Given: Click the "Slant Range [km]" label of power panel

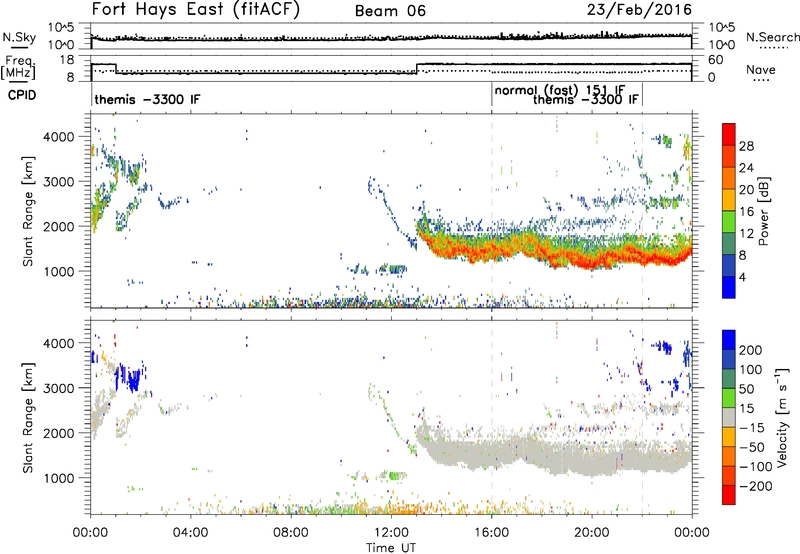Looking at the screenshot, I should coord(28,211).
